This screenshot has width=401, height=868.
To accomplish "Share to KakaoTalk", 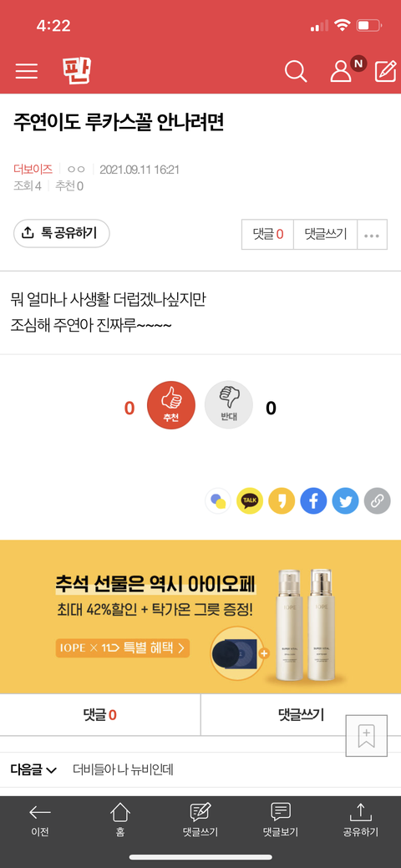I will (x=250, y=501).
